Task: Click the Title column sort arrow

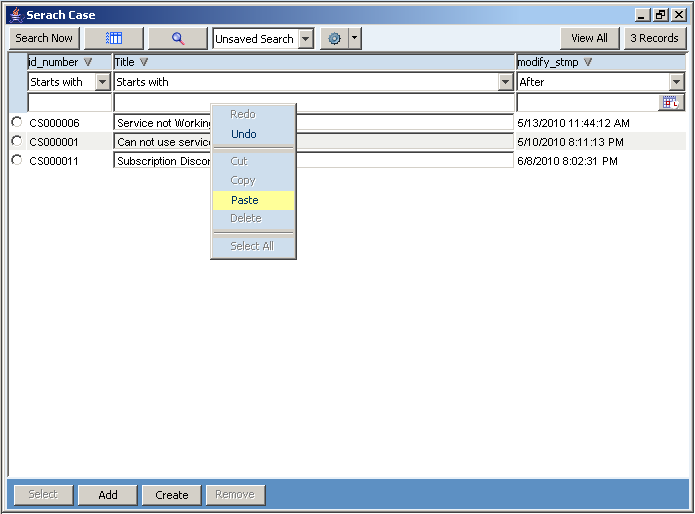Action: point(144,62)
